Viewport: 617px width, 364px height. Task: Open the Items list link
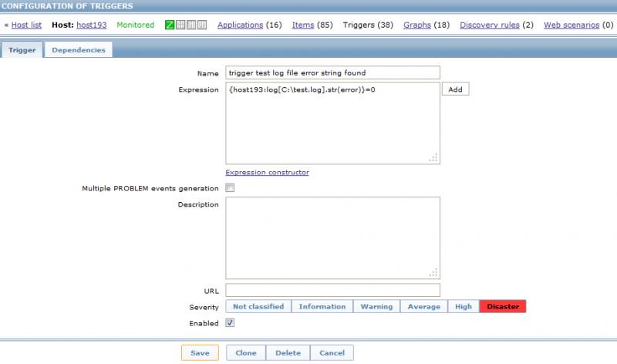[303, 25]
